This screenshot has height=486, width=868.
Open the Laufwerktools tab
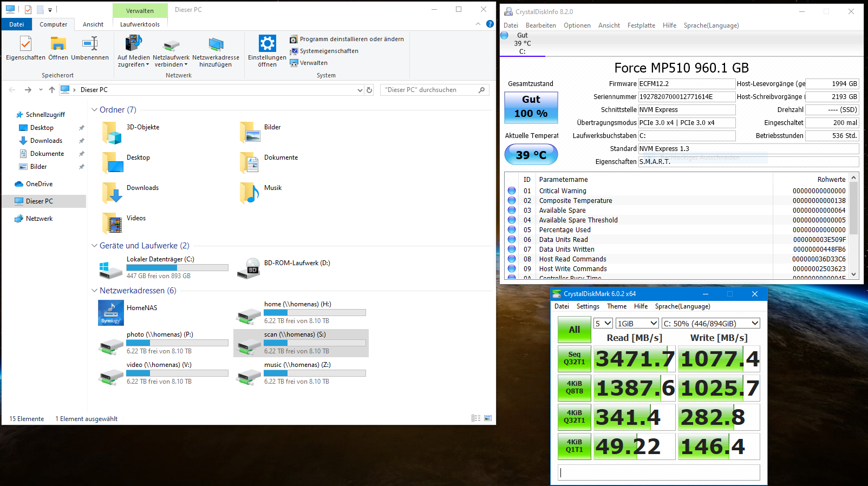coord(140,24)
